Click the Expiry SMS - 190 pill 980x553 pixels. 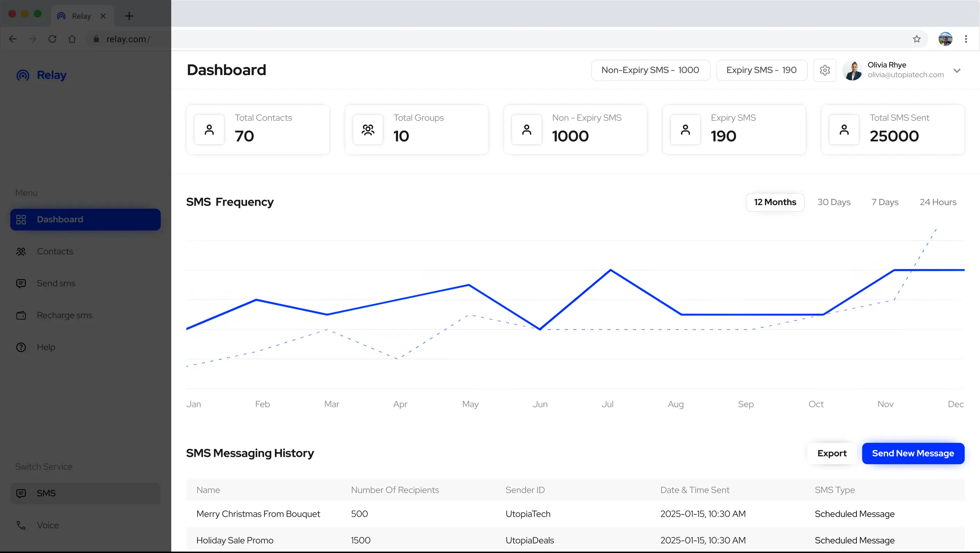pyautogui.click(x=761, y=70)
